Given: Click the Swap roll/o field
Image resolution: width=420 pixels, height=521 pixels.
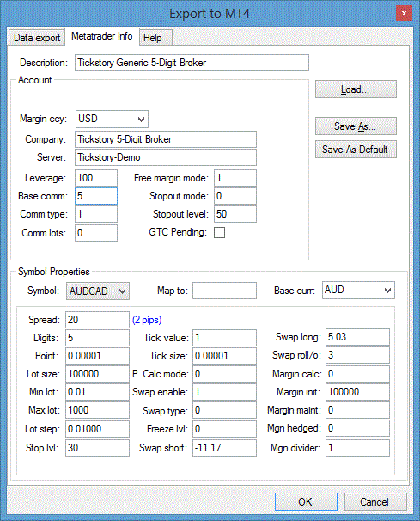Looking at the screenshot, I should click(357, 355).
